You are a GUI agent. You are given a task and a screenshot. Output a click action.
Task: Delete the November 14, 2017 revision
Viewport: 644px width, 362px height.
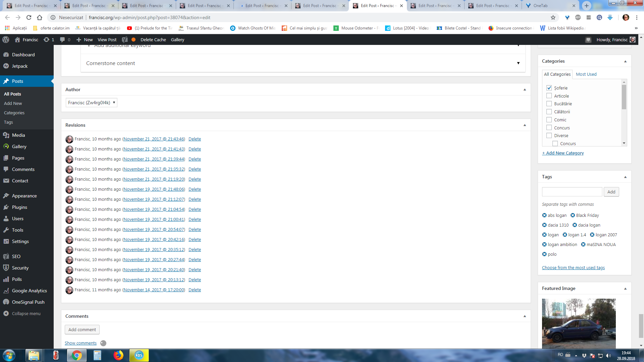(195, 290)
